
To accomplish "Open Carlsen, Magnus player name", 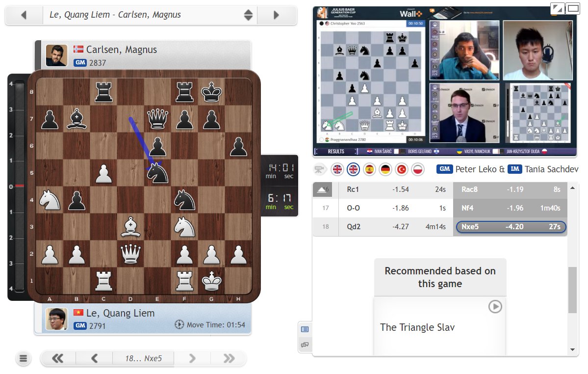I will 122,50.
